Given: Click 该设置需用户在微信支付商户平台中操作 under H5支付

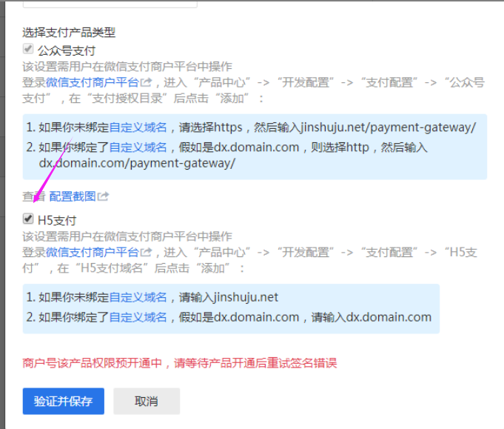Looking at the screenshot, I should [127, 236].
